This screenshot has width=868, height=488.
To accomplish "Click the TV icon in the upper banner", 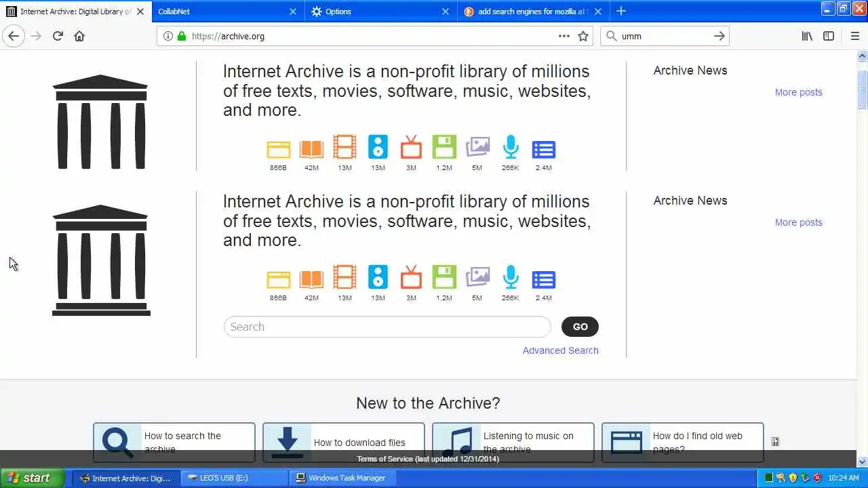I will click(x=411, y=147).
